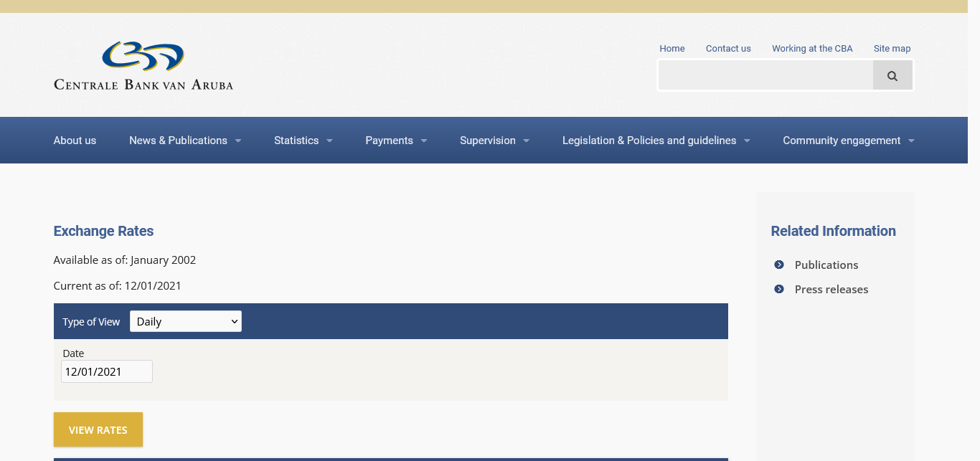Click the View Rates button
The height and width of the screenshot is (461, 980).
(x=98, y=429)
